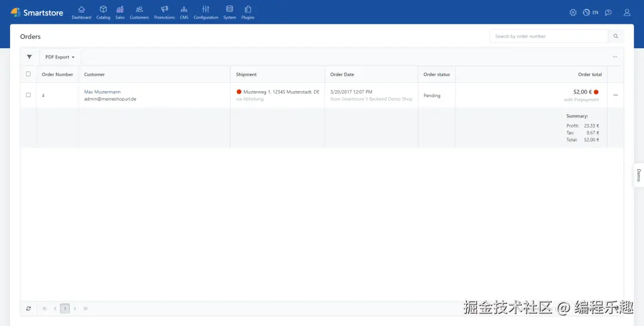This screenshot has width=644, height=326.
Task: Focus the Search by order number field
Action: [549, 36]
